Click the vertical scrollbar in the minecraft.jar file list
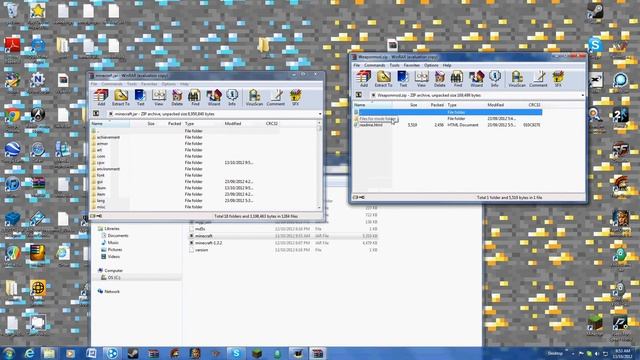 click(319, 165)
